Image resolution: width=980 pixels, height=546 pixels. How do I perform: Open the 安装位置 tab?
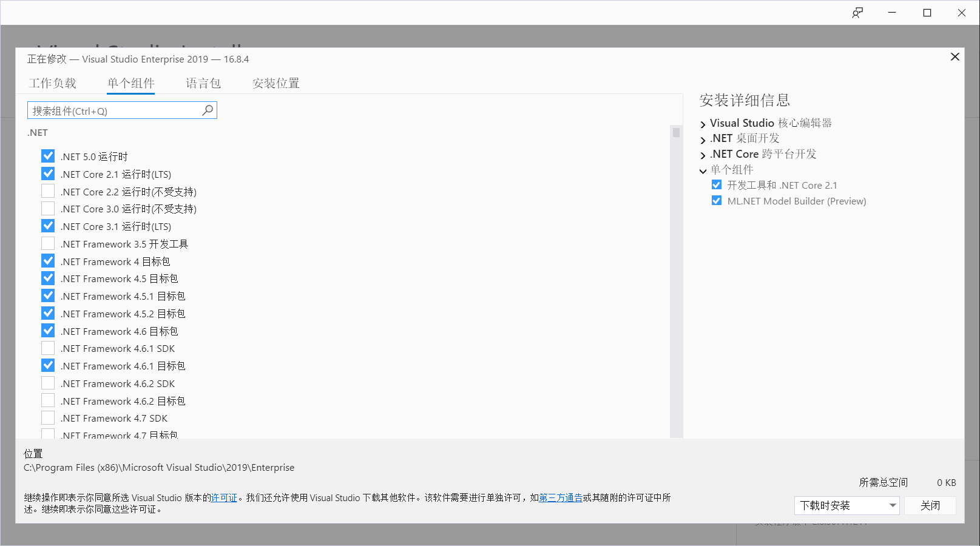(x=275, y=83)
